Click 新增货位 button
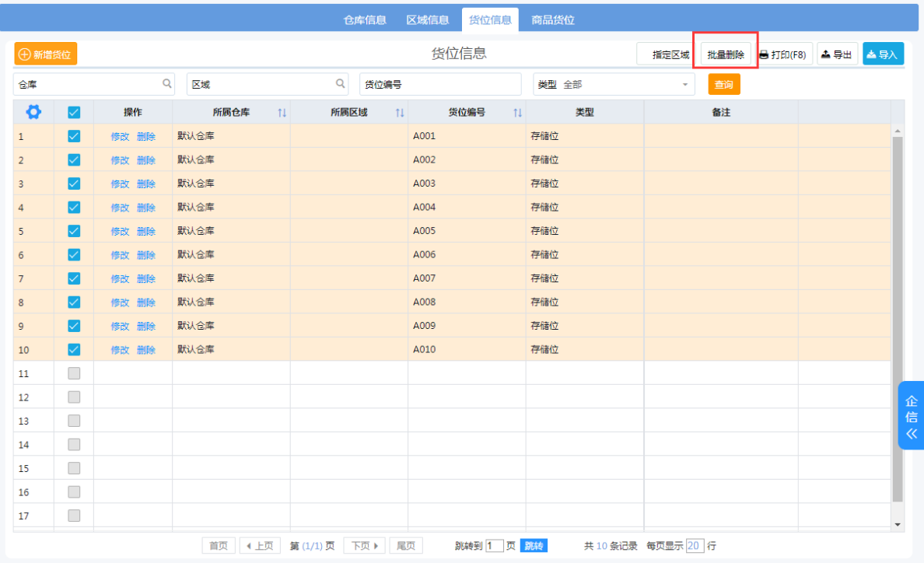 45,54
